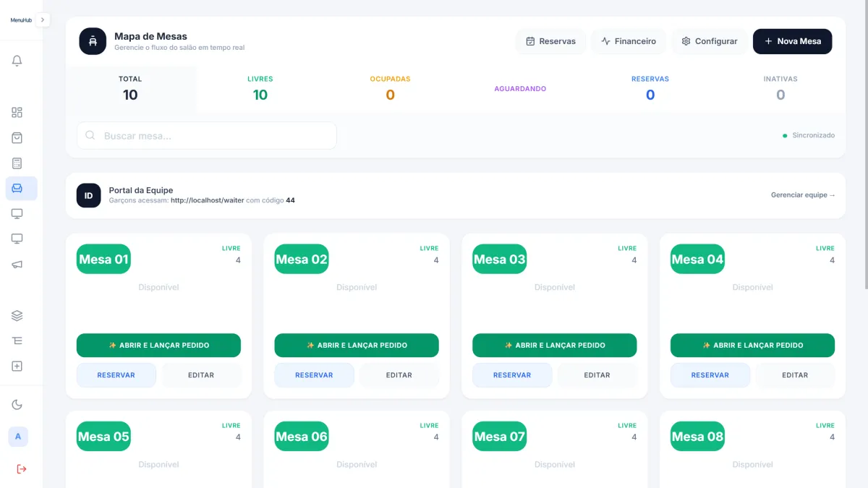Click the Mesa 03 badge
The height and width of the screenshot is (488, 868).
coord(500,259)
